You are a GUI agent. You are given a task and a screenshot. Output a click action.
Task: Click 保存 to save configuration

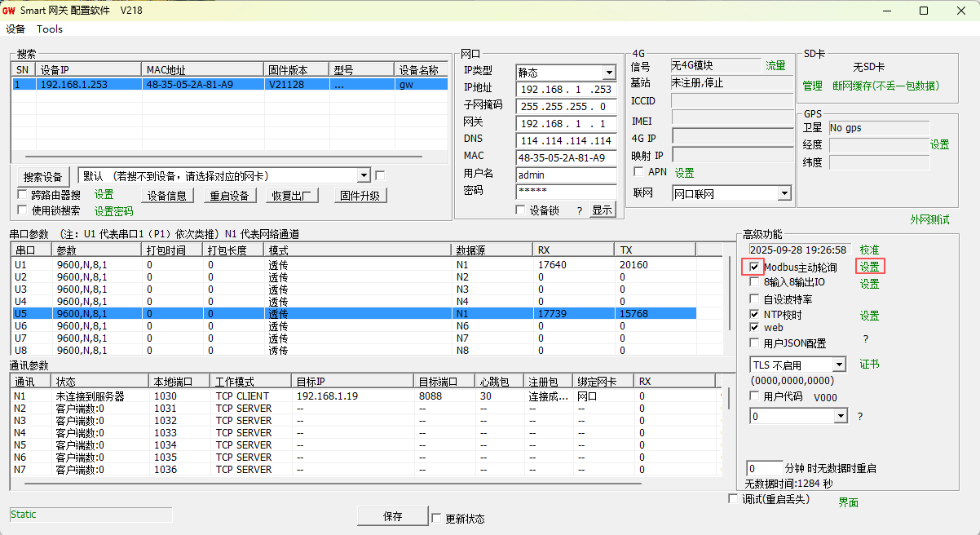tap(392, 516)
